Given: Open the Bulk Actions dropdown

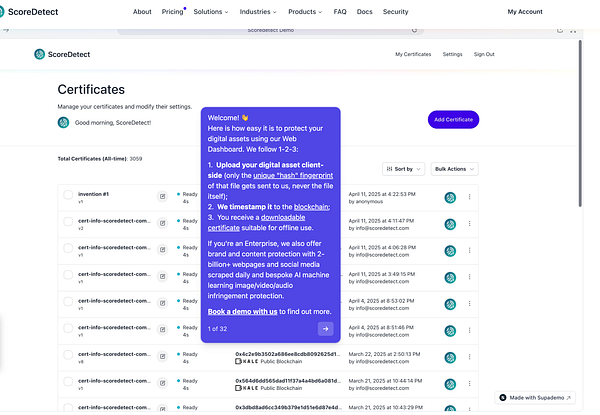Looking at the screenshot, I should tap(454, 169).
